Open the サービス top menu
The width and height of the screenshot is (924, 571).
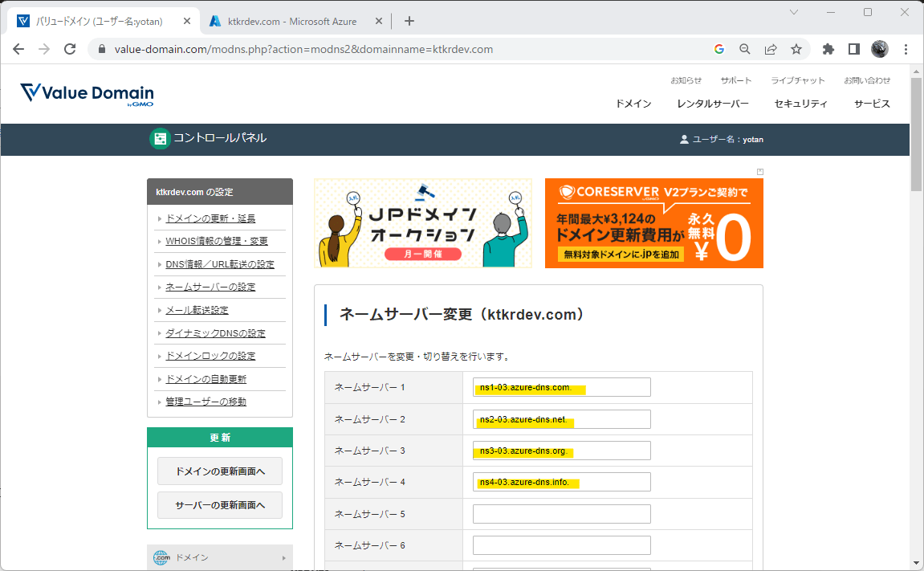pos(872,104)
